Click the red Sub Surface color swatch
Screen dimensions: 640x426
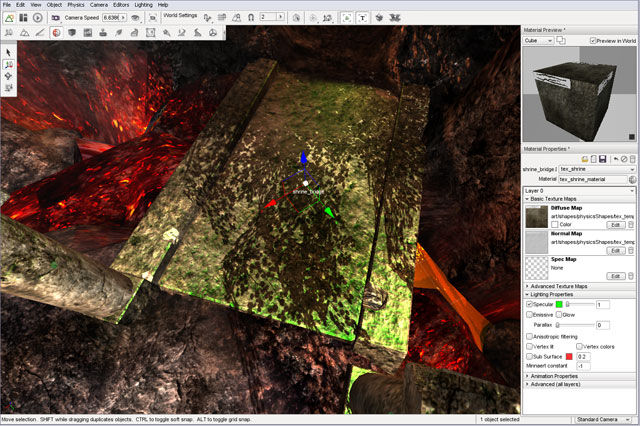pyautogui.click(x=570, y=356)
